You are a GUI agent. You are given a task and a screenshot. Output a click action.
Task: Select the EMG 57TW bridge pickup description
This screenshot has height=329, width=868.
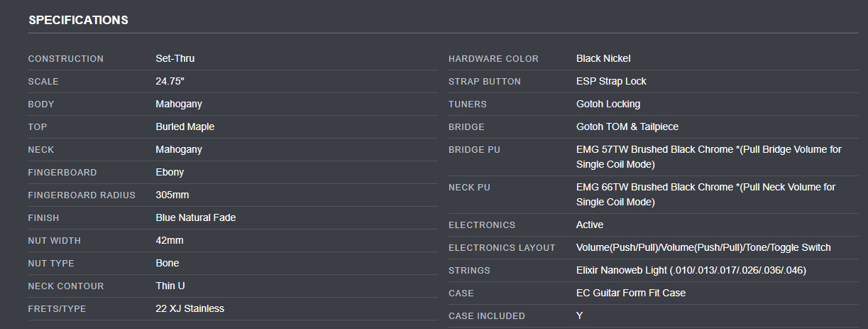click(x=709, y=157)
